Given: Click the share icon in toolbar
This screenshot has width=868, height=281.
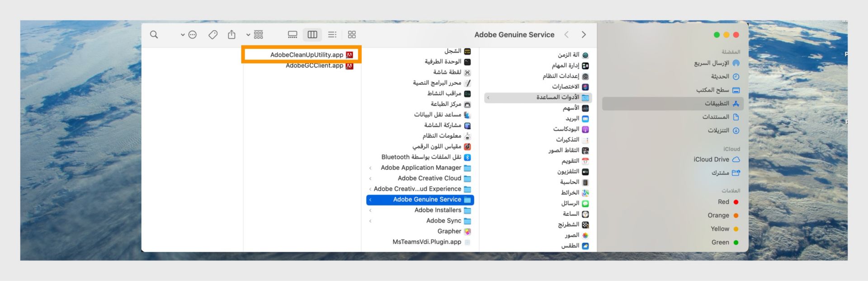Looking at the screenshot, I should (231, 34).
